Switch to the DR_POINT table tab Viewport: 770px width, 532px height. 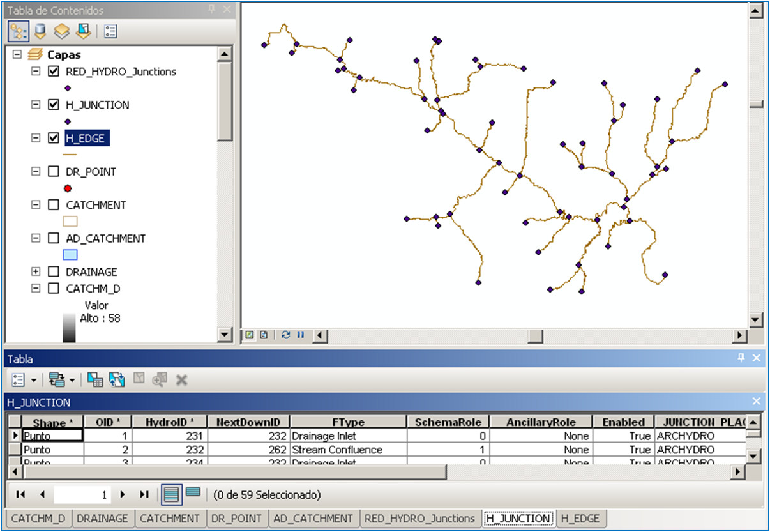pyautogui.click(x=236, y=519)
